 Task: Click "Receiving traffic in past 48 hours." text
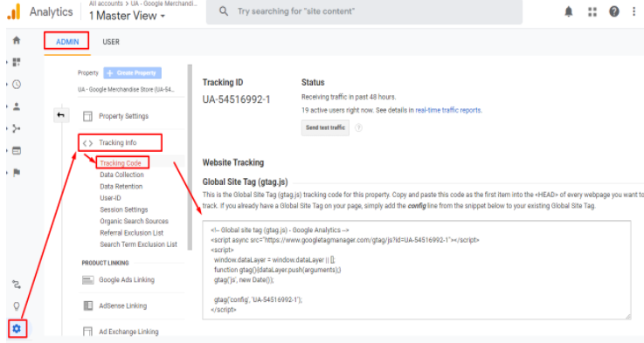pos(349,97)
